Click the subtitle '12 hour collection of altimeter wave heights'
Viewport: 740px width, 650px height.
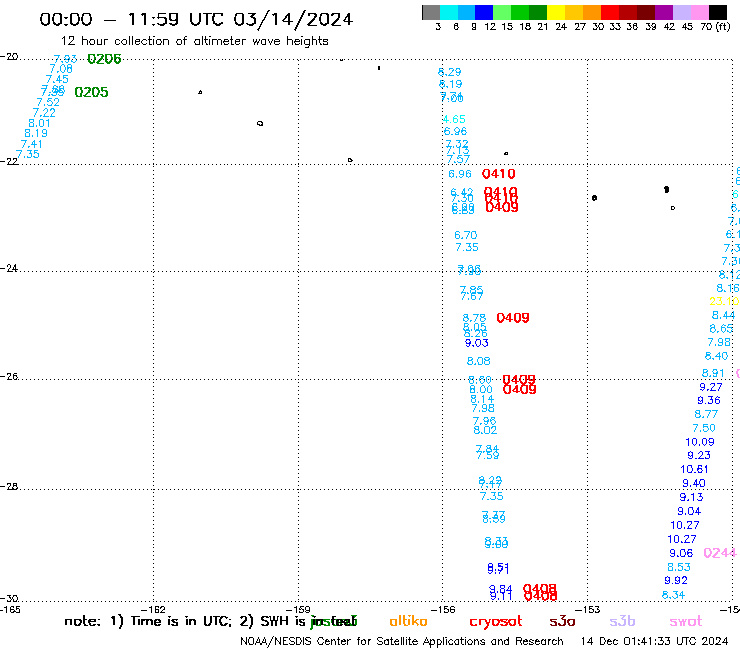pos(194,41)
